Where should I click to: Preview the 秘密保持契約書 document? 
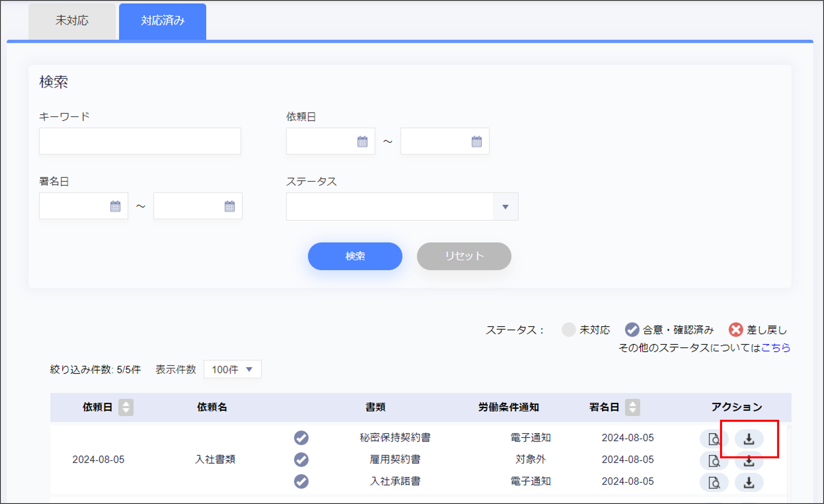point(714,439)
